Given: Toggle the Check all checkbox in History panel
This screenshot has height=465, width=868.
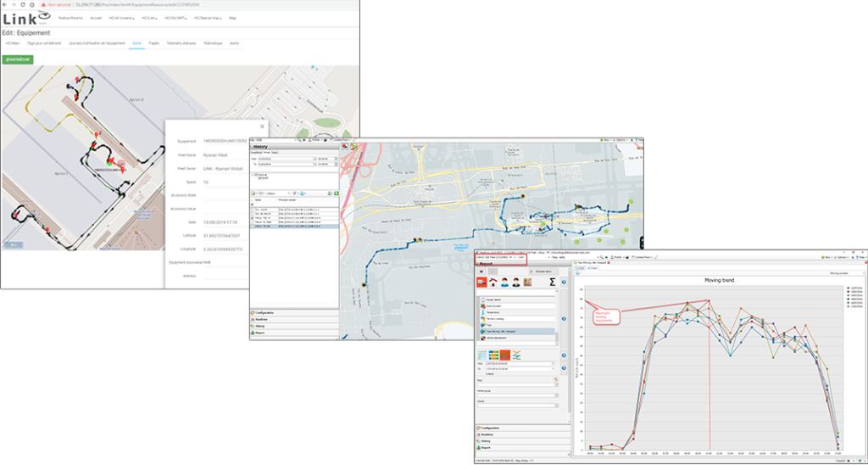Looking at the screenshot, I should tap(256, 175).
